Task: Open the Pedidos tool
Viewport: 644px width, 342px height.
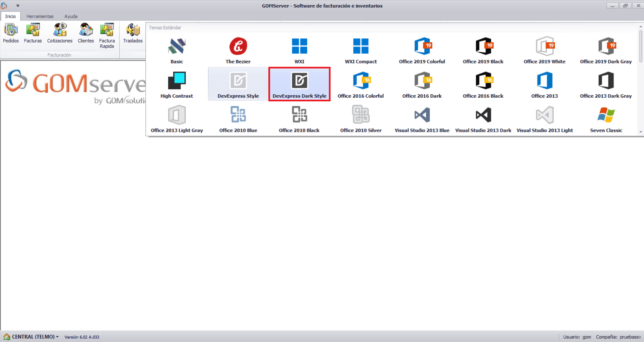Action: 11,33
